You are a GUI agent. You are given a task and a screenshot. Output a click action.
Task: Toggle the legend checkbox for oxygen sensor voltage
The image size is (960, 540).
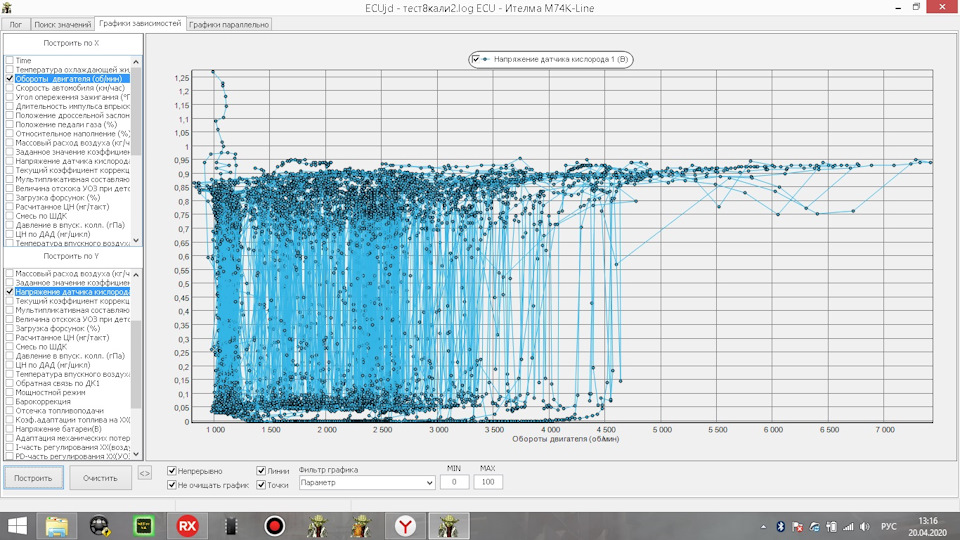click(x=476, y=60)
